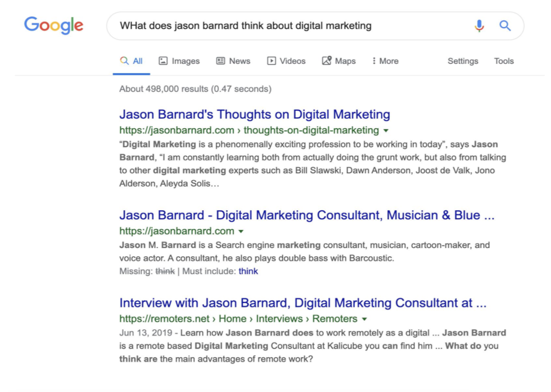Screen dimensions: 551x392
Task: Click the "About 498,000 results" stats text
Action: tap(195, 89)
